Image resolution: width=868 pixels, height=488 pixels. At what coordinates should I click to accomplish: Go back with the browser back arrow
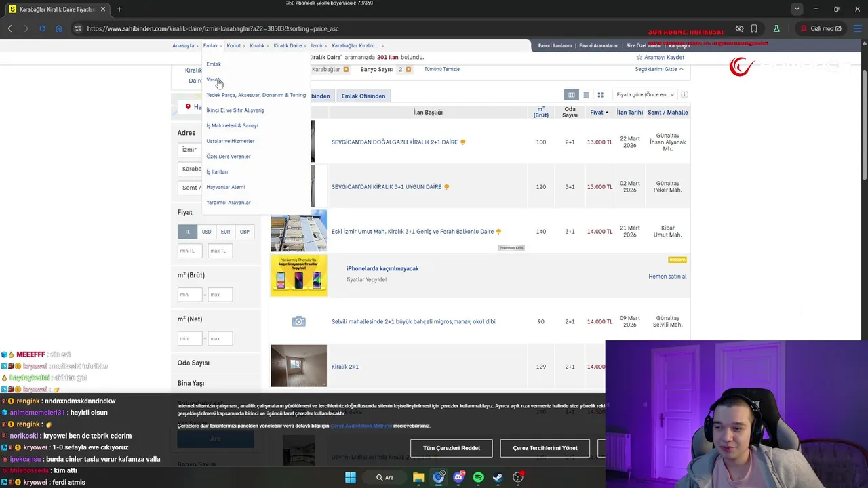[x=10, y=28]
